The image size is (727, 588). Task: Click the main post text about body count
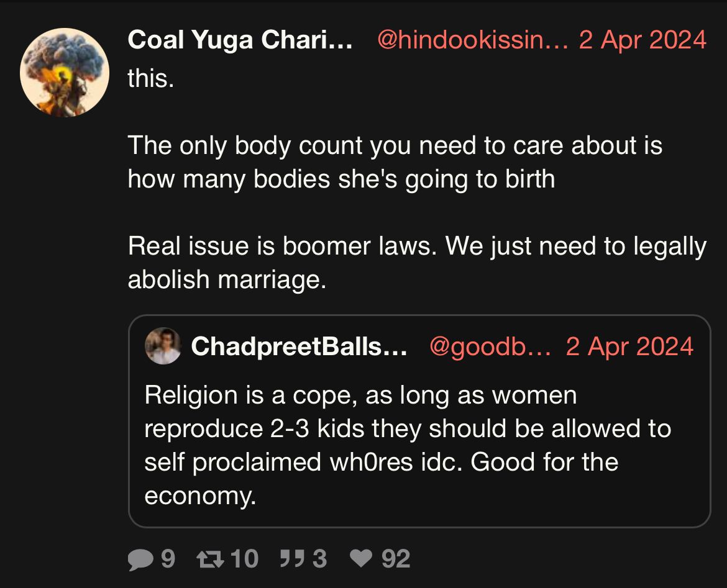click(395, 162)
